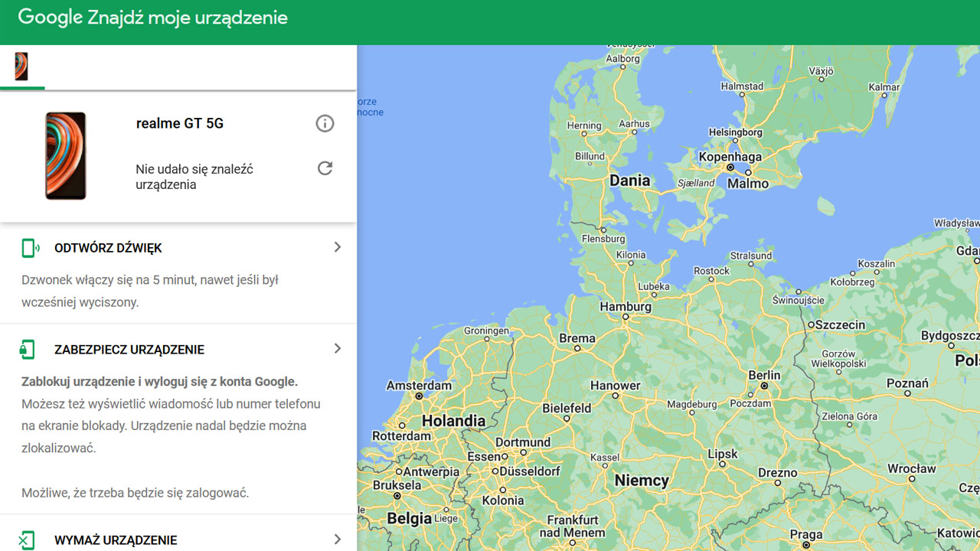
Task: Click Dortmund on the map
Action: [x=523, y=442]
